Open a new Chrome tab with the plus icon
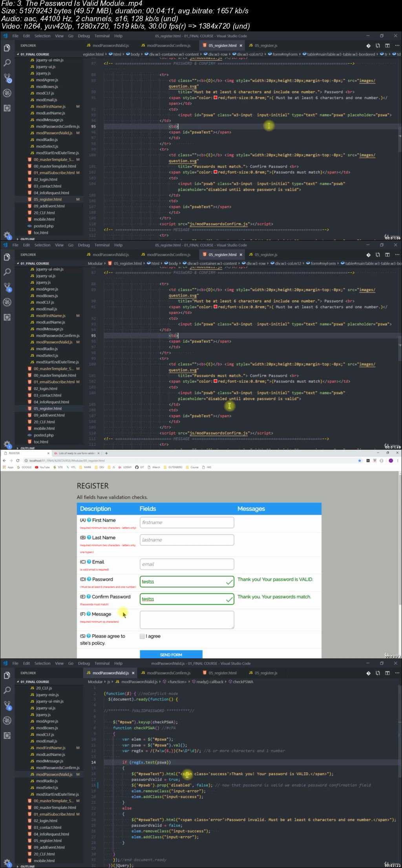402x868 pixels. (106, 453)
